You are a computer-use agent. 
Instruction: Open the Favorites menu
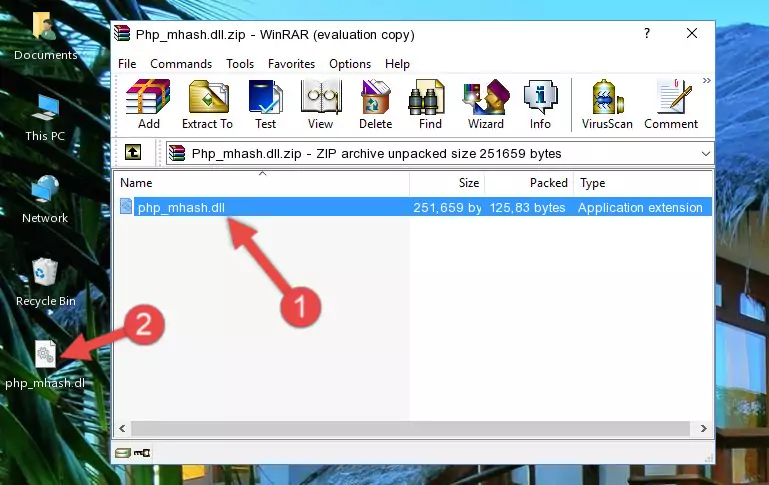[x=291, y=64]
